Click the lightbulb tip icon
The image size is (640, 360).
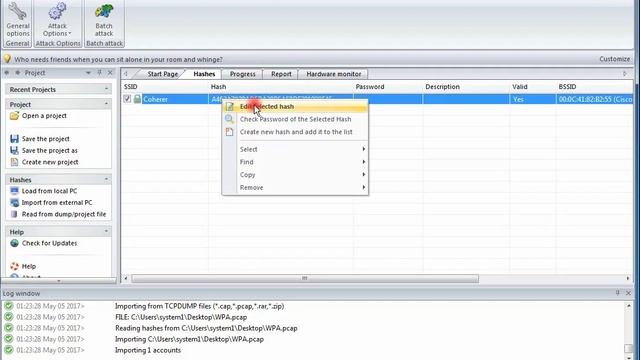(7, 59)
